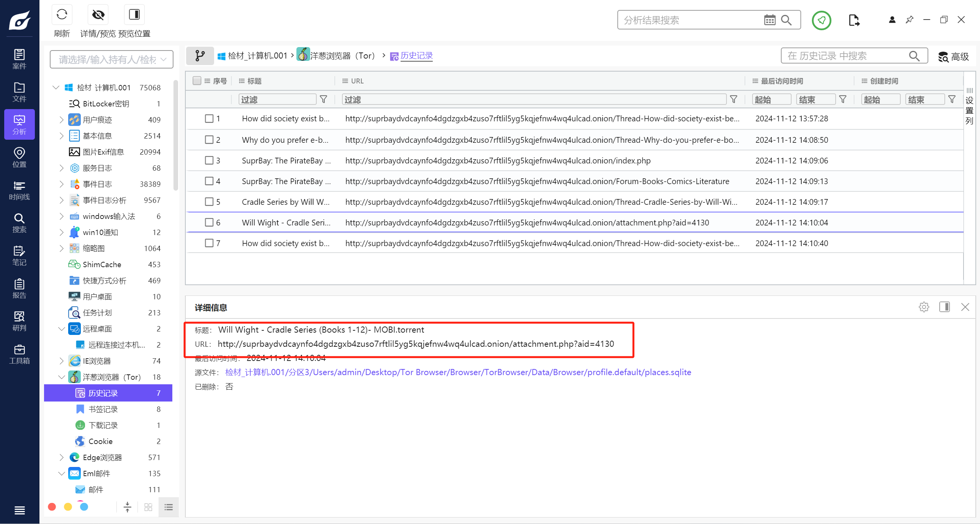
Task: Click the gear icon in 详细信息 panel
Action: click(924, 307)
